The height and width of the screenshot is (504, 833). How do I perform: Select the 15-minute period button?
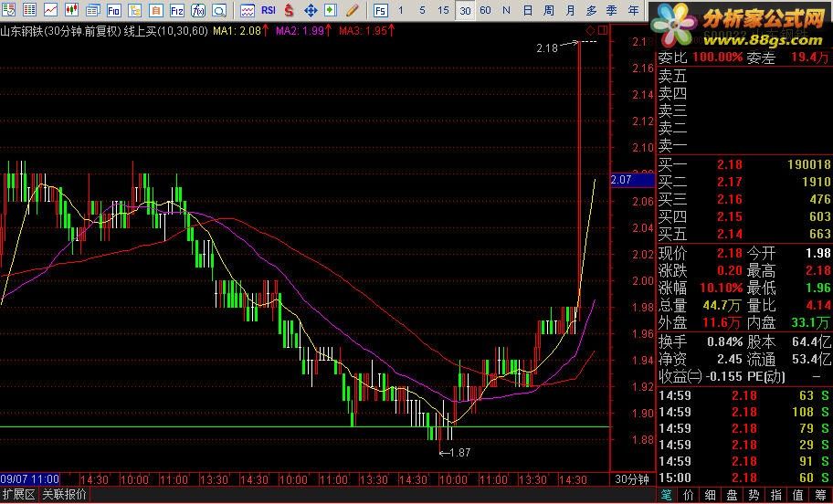pos(443,10)
